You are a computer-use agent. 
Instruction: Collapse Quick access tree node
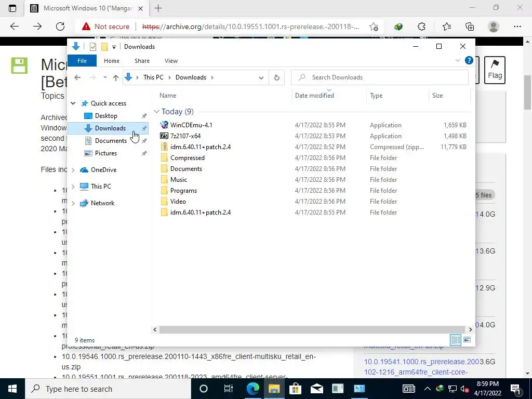coord(73,103)
